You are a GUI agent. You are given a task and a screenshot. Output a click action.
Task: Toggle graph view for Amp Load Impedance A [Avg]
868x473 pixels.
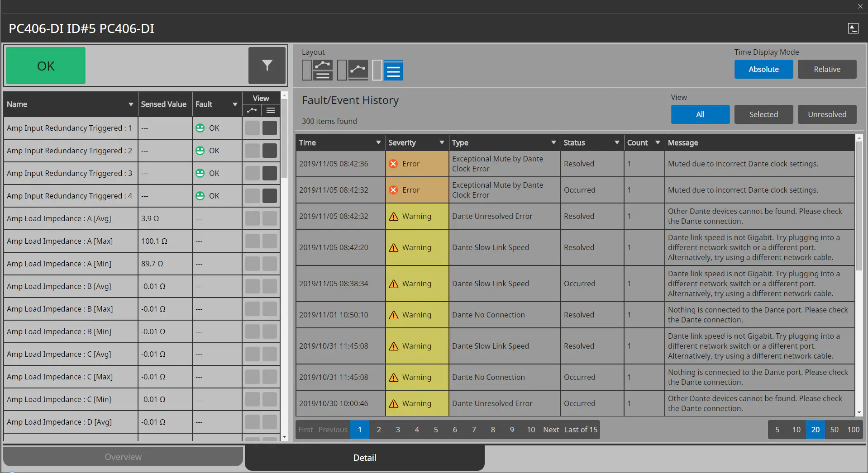coord(252,218)
